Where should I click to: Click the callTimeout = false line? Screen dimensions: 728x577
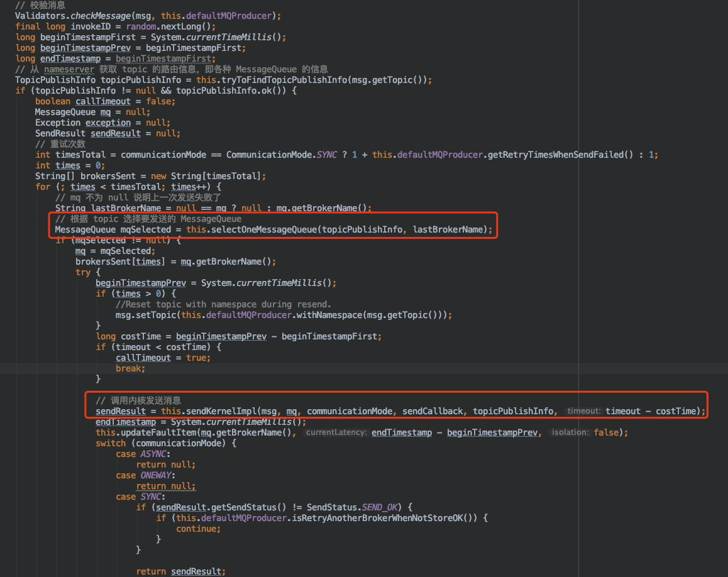point(106,101)
